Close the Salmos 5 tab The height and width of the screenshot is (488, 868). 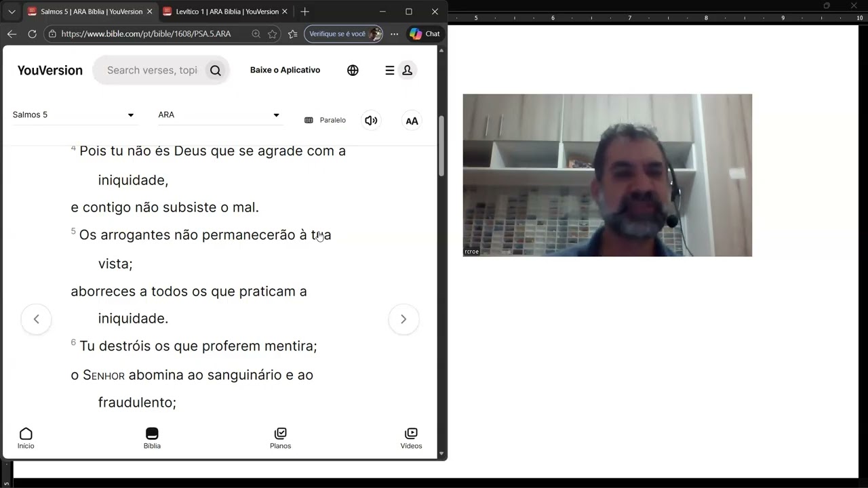[x=149, y=12]
